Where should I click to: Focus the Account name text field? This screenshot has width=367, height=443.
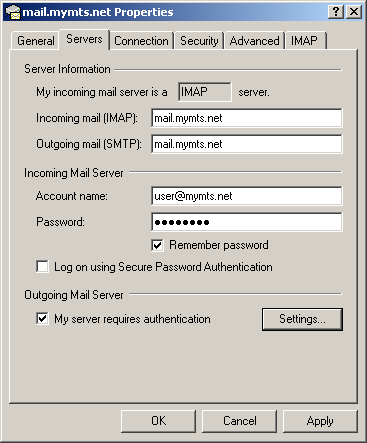point(247,196)
